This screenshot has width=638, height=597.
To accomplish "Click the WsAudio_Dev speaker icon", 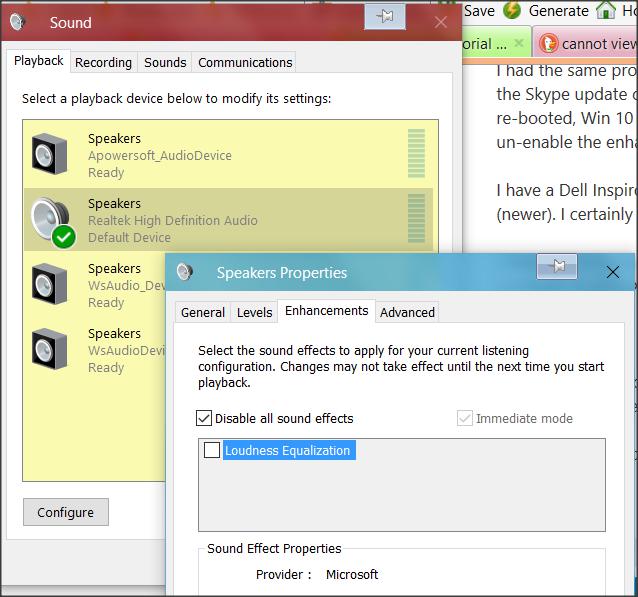I will pos(50,284).
